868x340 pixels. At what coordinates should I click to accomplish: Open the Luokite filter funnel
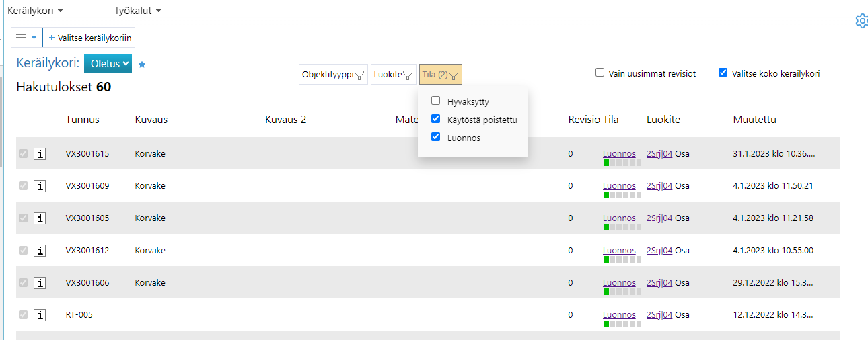pos(394,75)
